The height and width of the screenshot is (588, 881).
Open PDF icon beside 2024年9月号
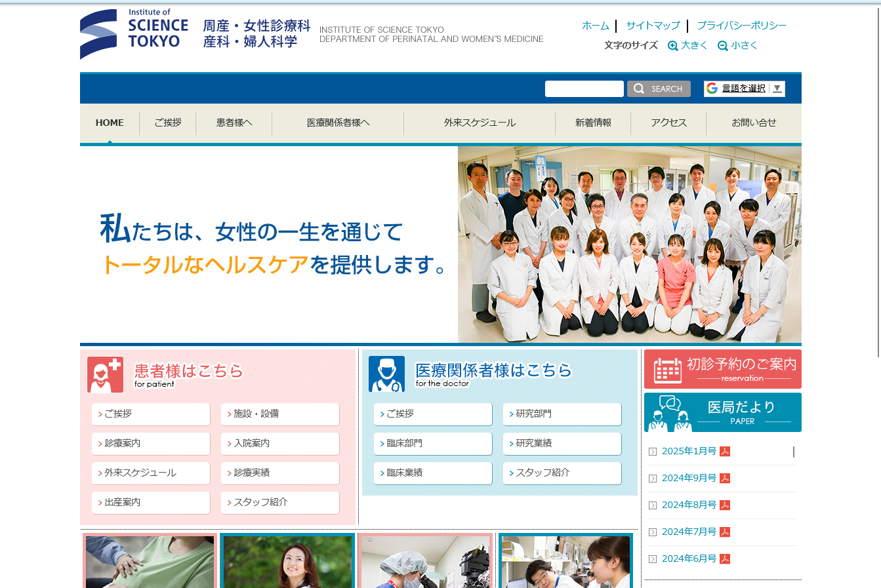click(725, 478)
